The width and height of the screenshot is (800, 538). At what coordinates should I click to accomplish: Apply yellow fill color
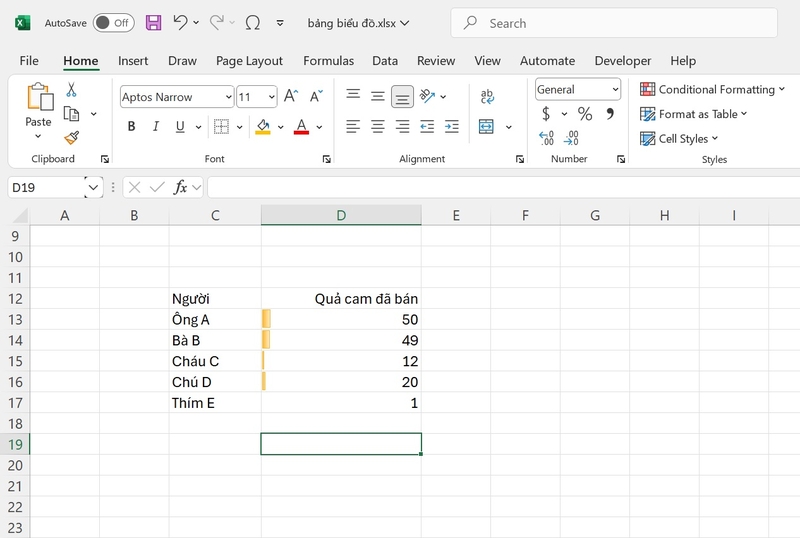pos(263,127)
